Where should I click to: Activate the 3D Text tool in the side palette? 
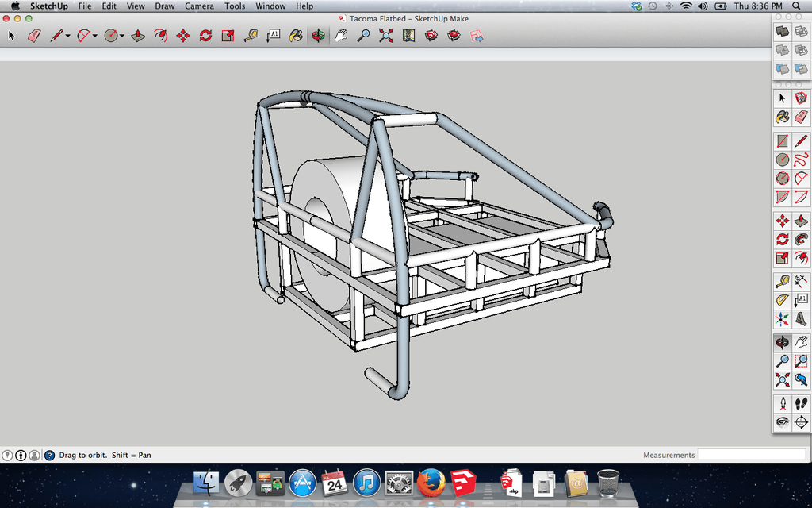[801, 319]
